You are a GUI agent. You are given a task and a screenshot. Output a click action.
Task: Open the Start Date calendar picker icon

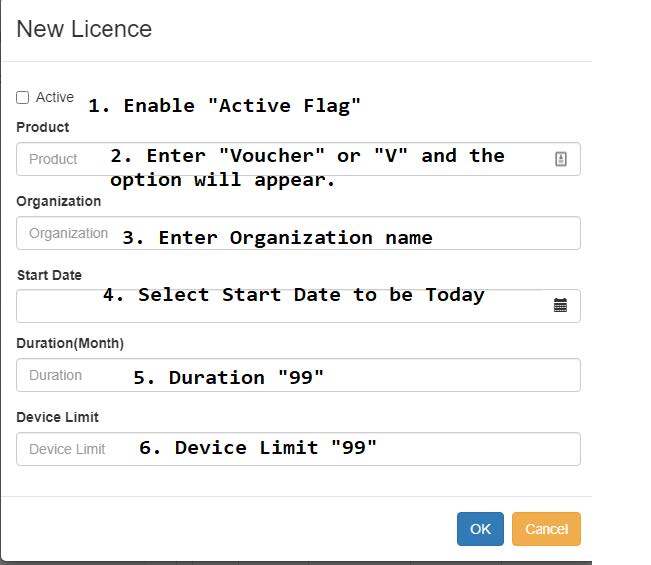pos(560,305)
